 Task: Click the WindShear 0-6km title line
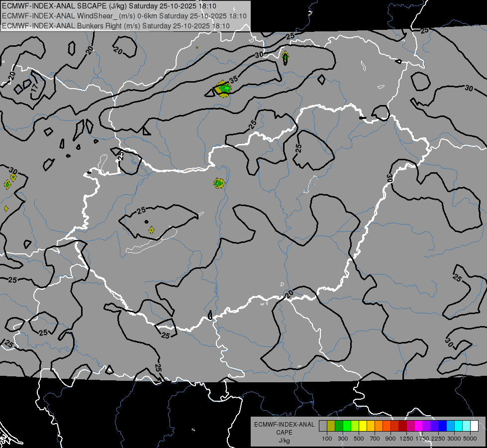point(124,16)
